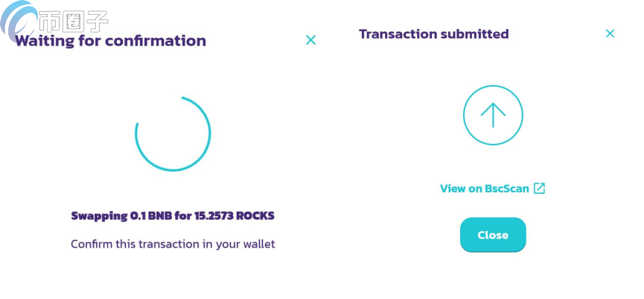Viewport: 644px width, 299px height.
Task: Click the blue swirl watermark logo
Action: click(16, 21)
